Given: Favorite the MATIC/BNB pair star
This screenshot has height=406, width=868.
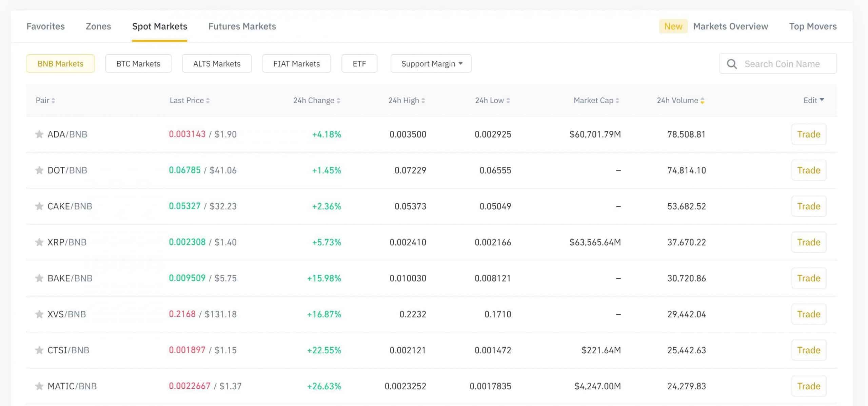Looking at the screenshot, I should coord(39,386).
